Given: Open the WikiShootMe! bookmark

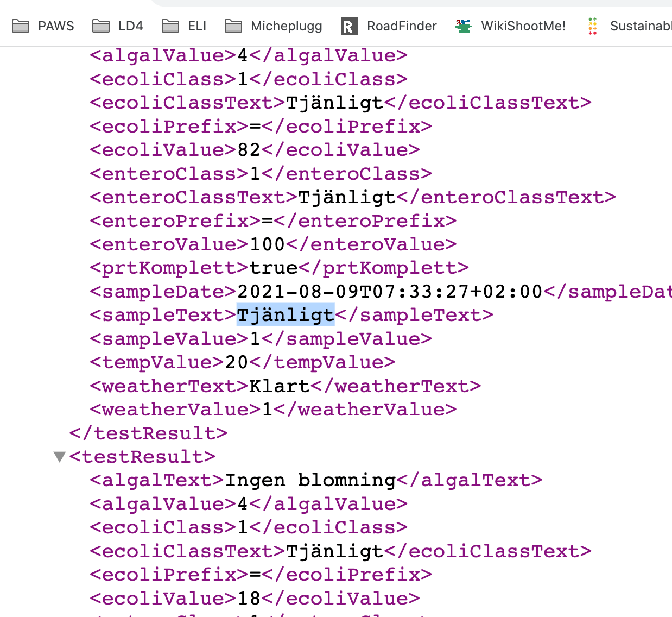Looking at the screenshot, I should click(x=511, y=26).
